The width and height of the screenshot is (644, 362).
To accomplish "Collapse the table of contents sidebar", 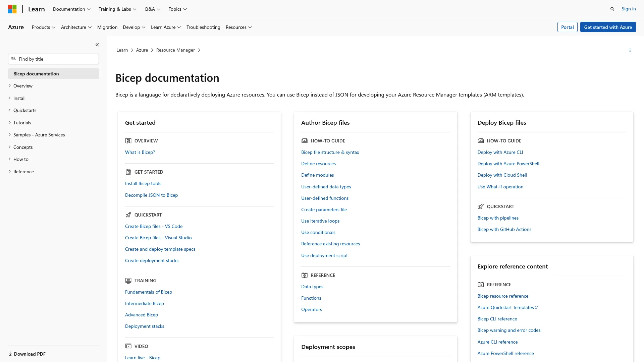I will pyautogui.click(x=97, y=45).
